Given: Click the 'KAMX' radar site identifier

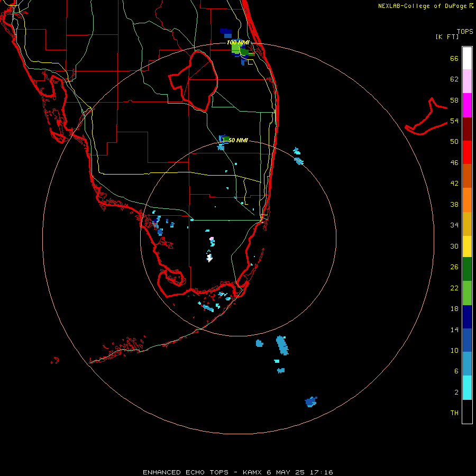Looking at the screenshot, I should 253,472.
